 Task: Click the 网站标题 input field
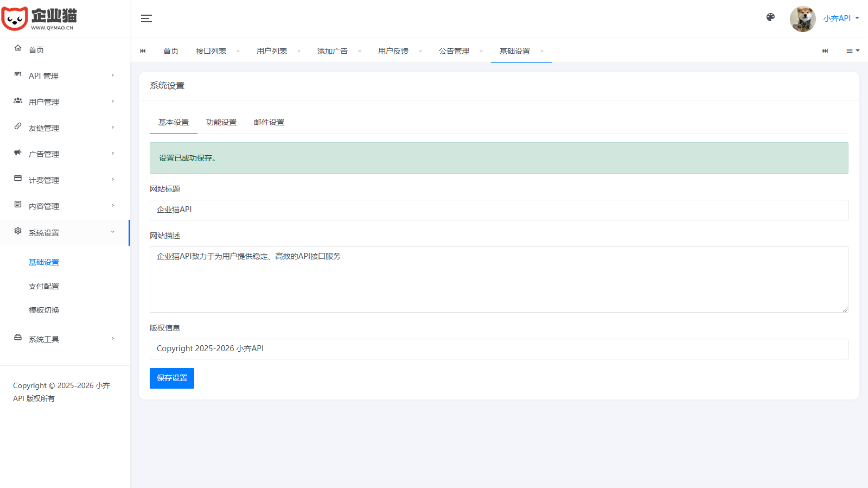click(499, 210)
